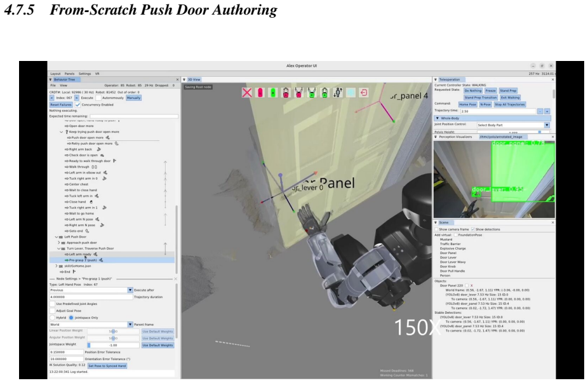Adjust the Jointspace Weight slider
Image resolution: width=588 pixels, height=383 pixels.
tap(113, 345)
